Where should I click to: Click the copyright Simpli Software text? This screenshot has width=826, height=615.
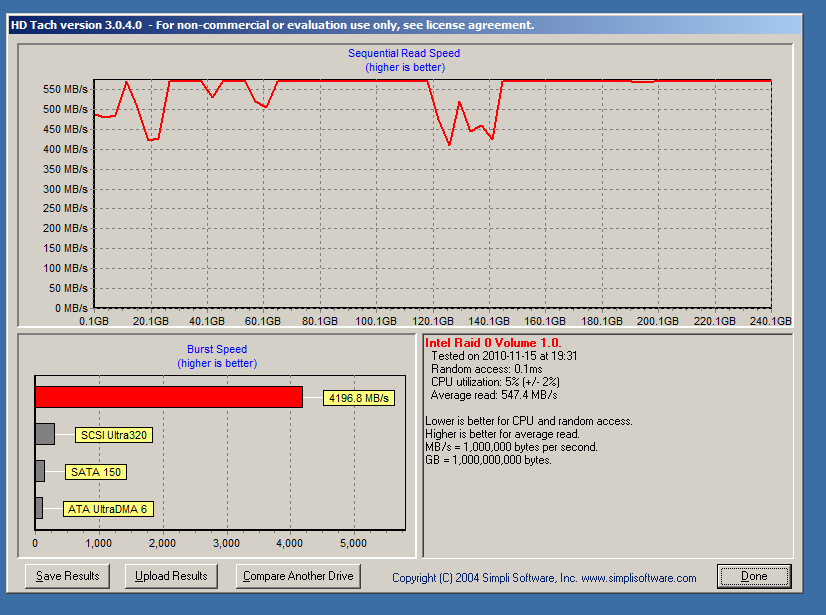click(544, 578)
